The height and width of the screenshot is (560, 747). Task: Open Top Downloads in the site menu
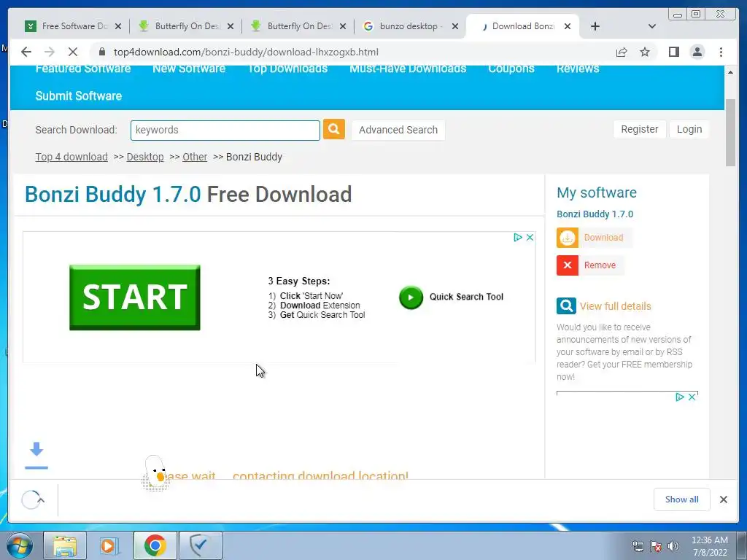coord(287,69)
